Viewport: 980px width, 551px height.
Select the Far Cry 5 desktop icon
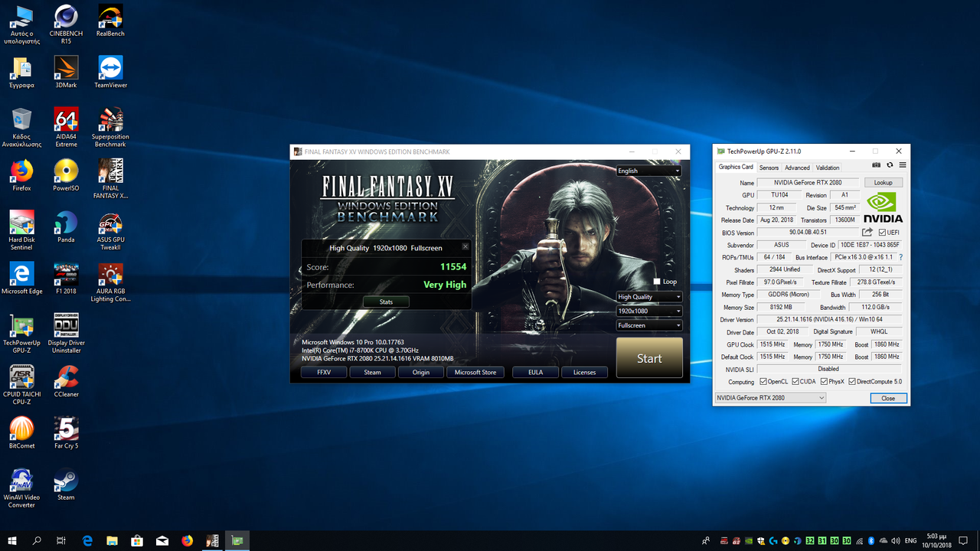tap(66, 432)
